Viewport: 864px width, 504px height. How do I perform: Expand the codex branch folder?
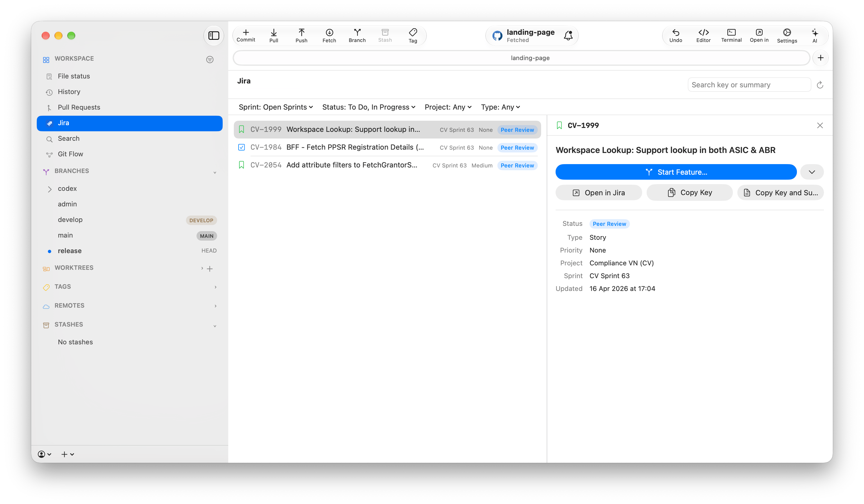click(50, 189)
